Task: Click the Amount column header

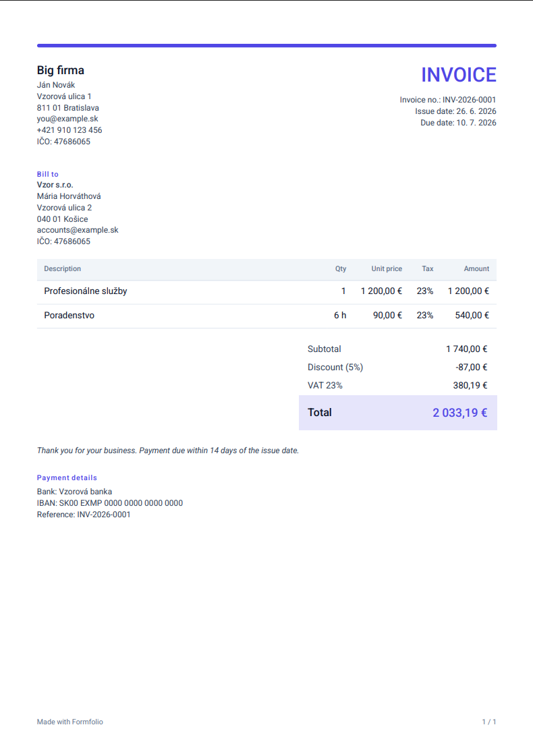Action: click(476, 268)
